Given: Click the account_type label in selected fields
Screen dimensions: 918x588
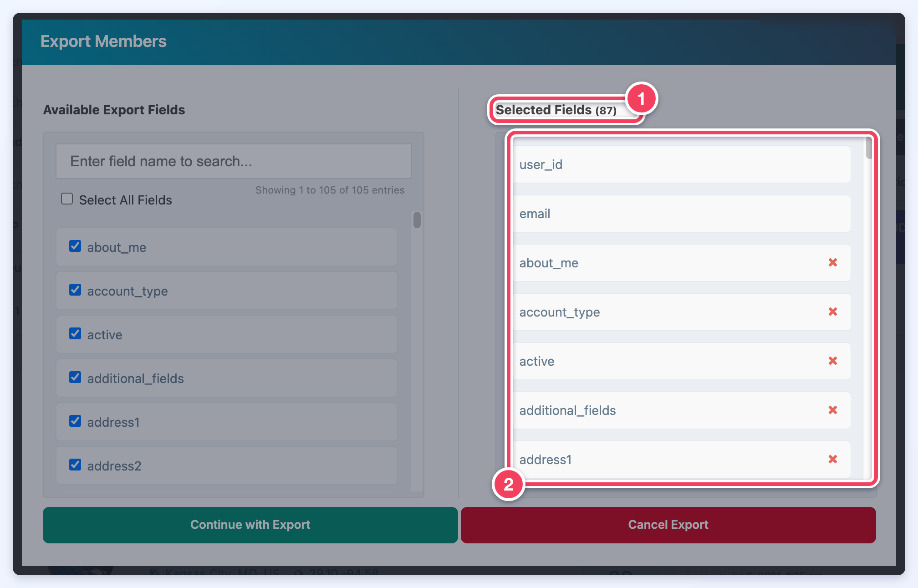Looking at the screenshot, I should 560,312.
